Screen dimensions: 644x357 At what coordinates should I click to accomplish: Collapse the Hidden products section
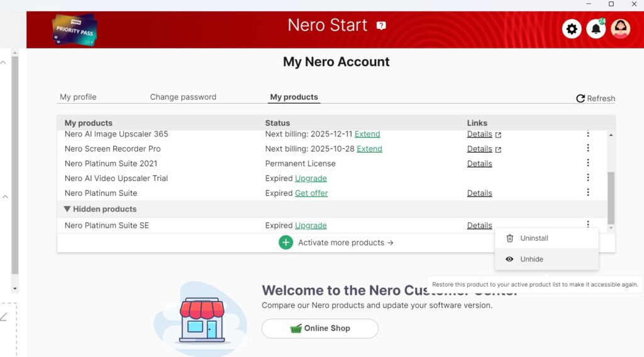tap(67, 209)
